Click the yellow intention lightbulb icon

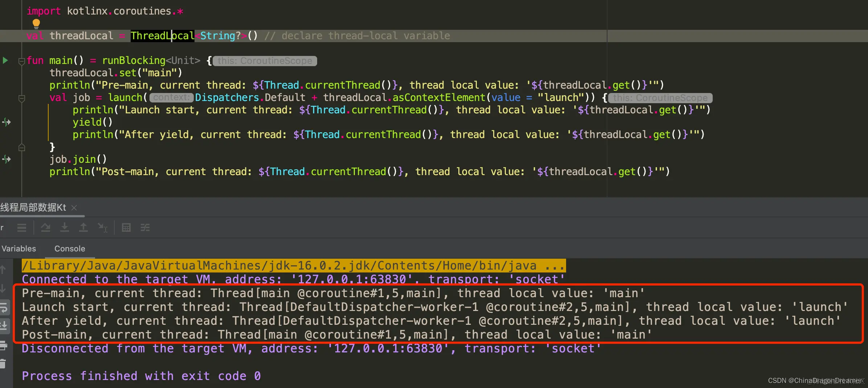click(36, 24)
